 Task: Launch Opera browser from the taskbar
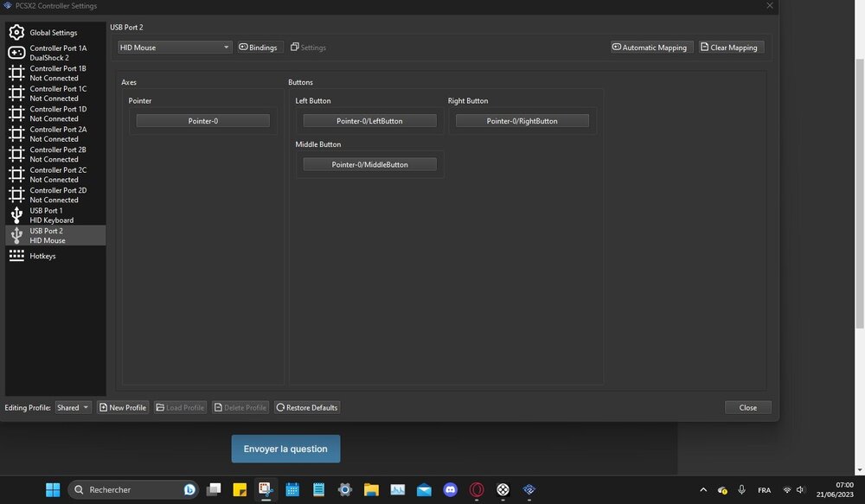(x=476, y=489)
